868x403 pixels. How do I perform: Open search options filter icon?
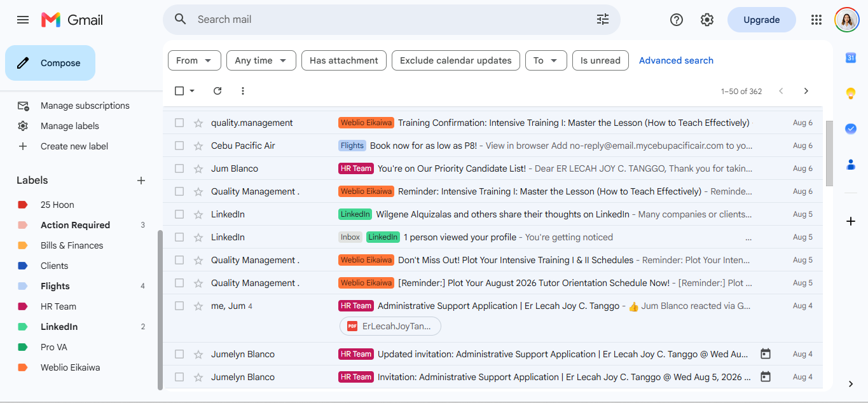(603, 20)
